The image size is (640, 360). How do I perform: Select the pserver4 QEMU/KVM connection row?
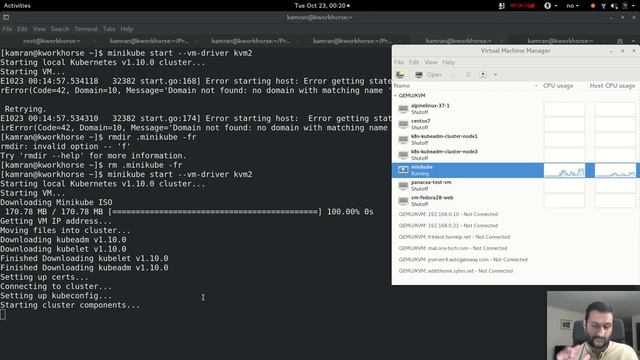(x=463, y=260)
